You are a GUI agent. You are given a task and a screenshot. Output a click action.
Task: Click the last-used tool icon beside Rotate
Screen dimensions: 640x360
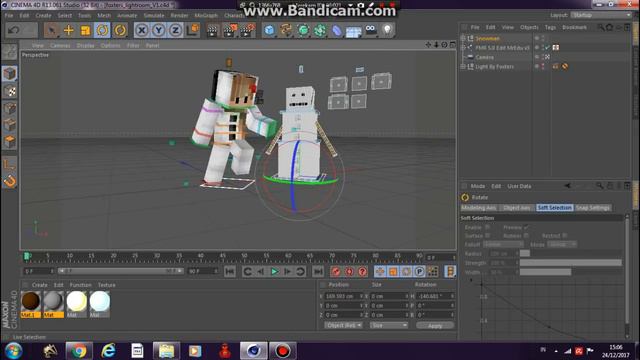[120, 30]
